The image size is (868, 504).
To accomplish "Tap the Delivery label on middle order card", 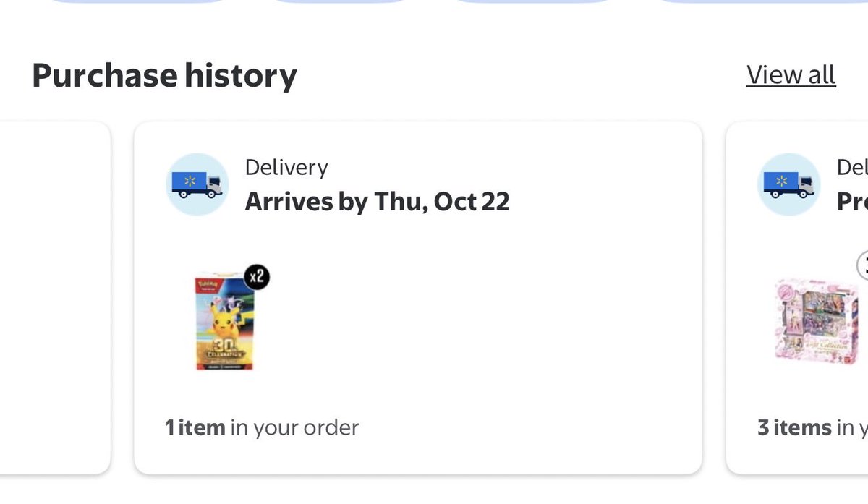I will click(x=286, y=167).
